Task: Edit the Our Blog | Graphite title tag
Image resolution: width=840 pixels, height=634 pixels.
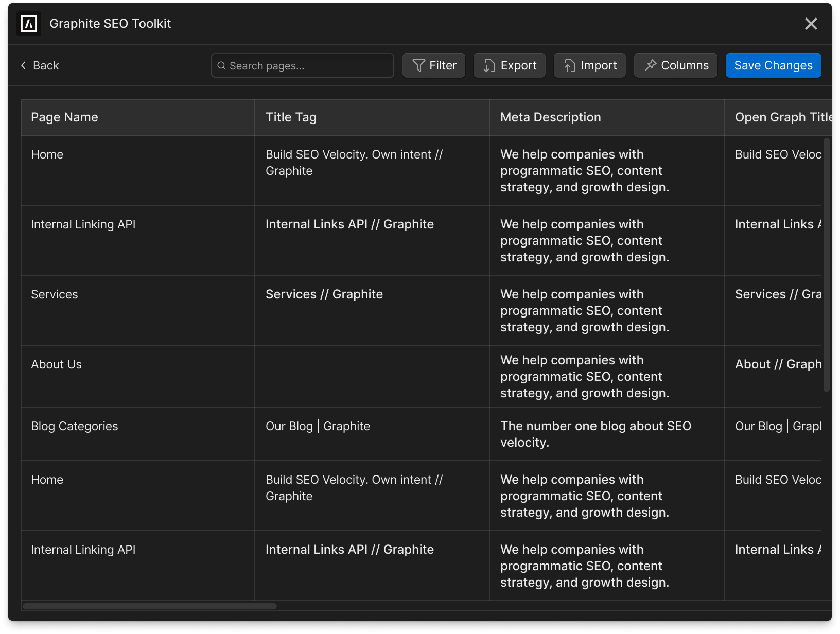Action: [372, 434]
